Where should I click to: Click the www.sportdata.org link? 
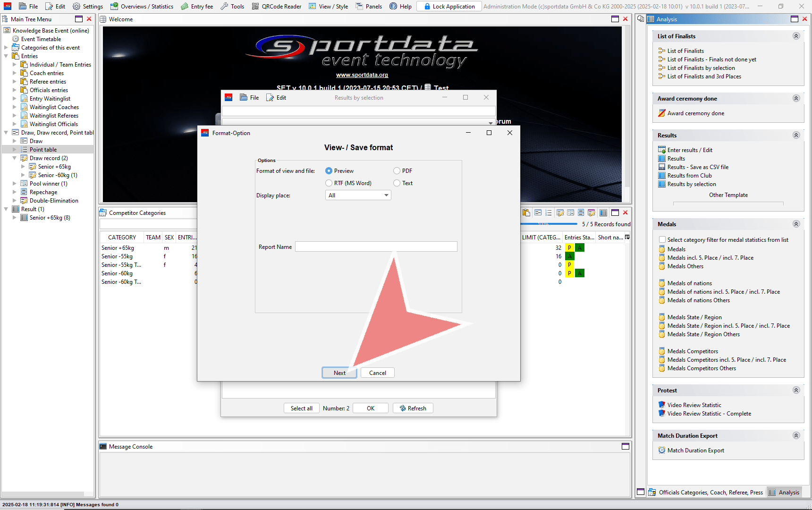[362, 75]
